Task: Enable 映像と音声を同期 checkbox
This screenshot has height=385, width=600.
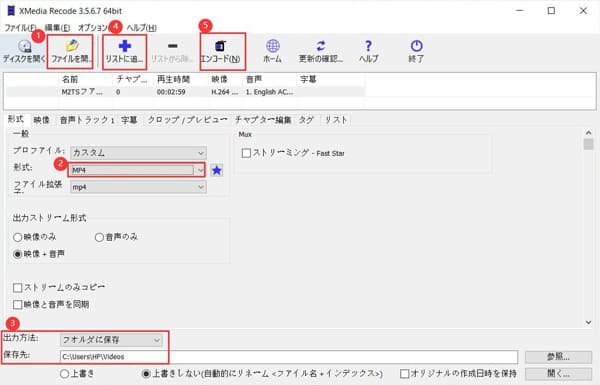Action: 18,305
